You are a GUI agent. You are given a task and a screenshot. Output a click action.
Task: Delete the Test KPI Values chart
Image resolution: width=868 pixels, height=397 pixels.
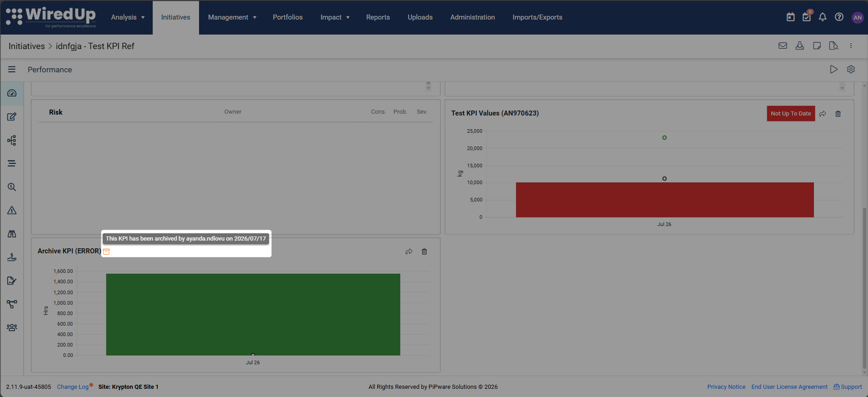point(838,114)
